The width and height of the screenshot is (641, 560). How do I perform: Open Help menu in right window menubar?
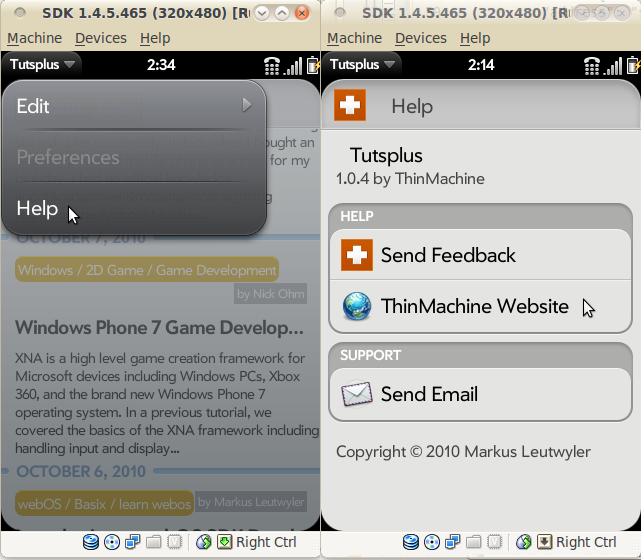point(475,38)
